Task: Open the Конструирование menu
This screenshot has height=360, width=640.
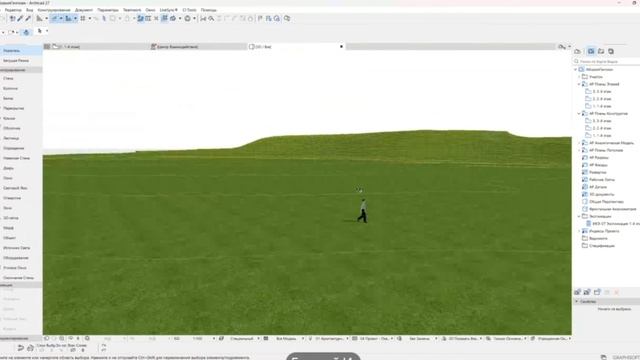Action: 54,10
